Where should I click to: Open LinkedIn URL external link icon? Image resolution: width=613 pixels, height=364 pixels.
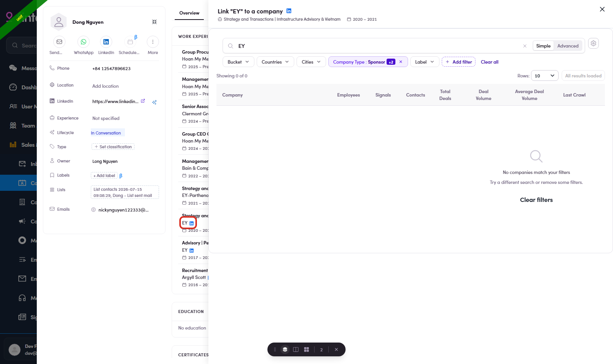tap(143, 101)
